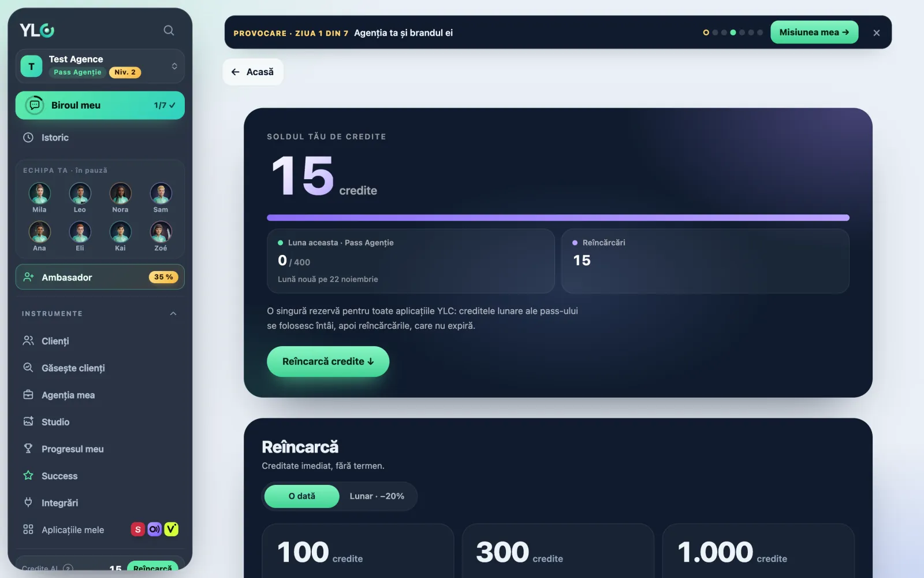Screen dimensions: 924x578
Task: Open Găsește clienți
Action: 100,368
